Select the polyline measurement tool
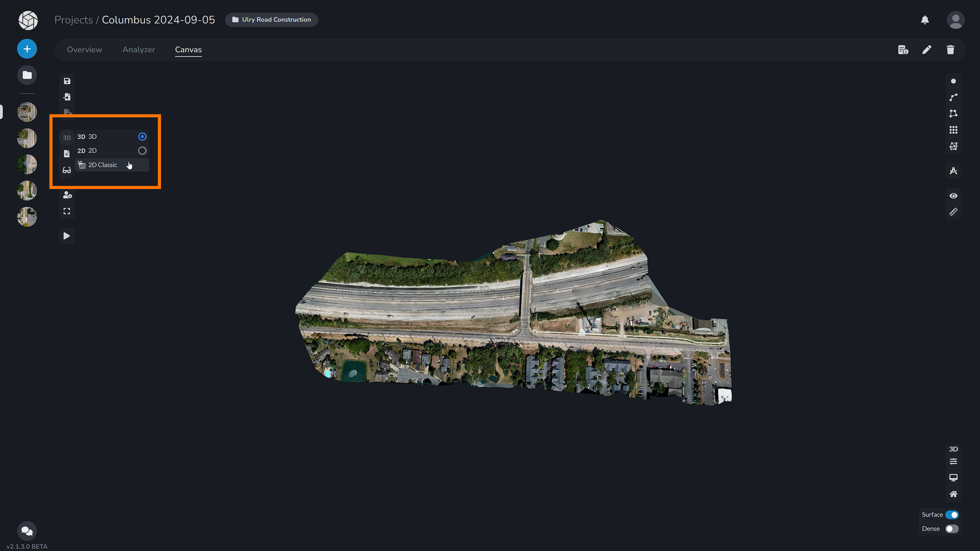This screenshot has height=551, width=980. [953, 97]
